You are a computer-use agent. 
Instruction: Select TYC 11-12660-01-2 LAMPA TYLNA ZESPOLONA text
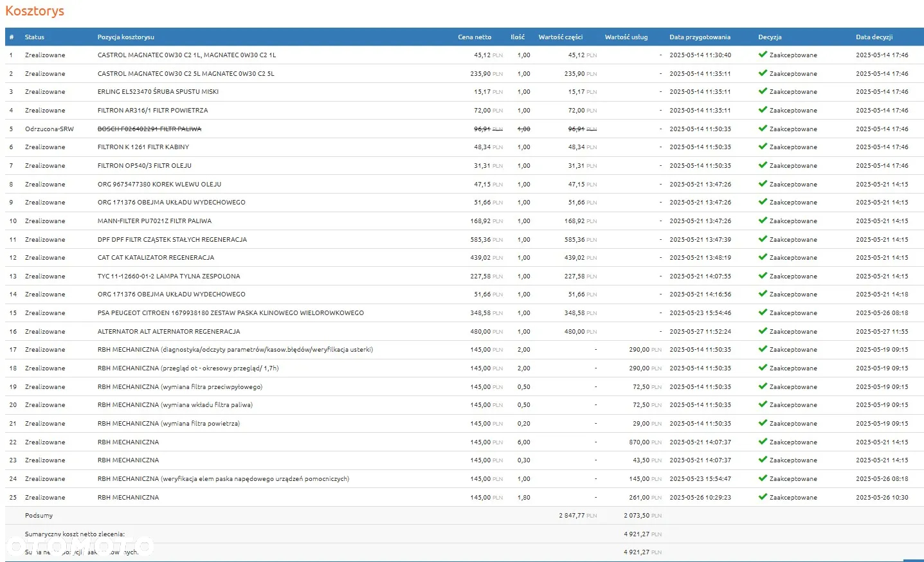click(168, 276)
